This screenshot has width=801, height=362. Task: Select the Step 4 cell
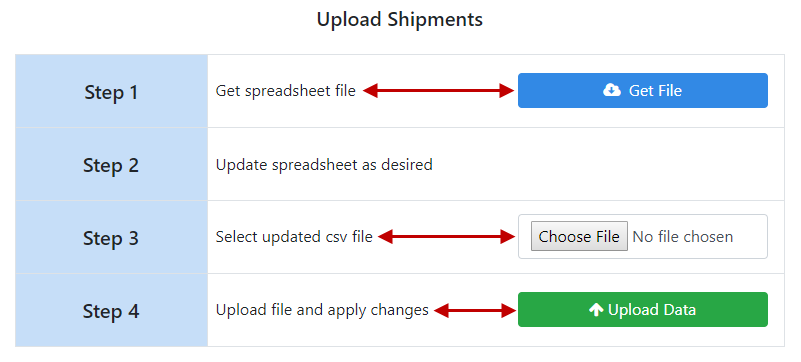(x=111, y=310)
